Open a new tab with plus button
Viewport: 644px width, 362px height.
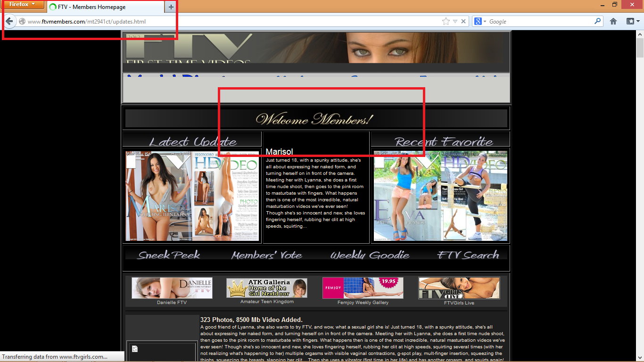[171, 7]
